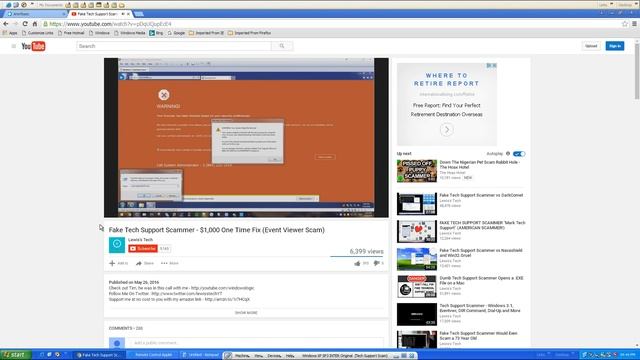640x360 pixels.
Task: Open the Chrome menu icon
Action: pos(634,24)
